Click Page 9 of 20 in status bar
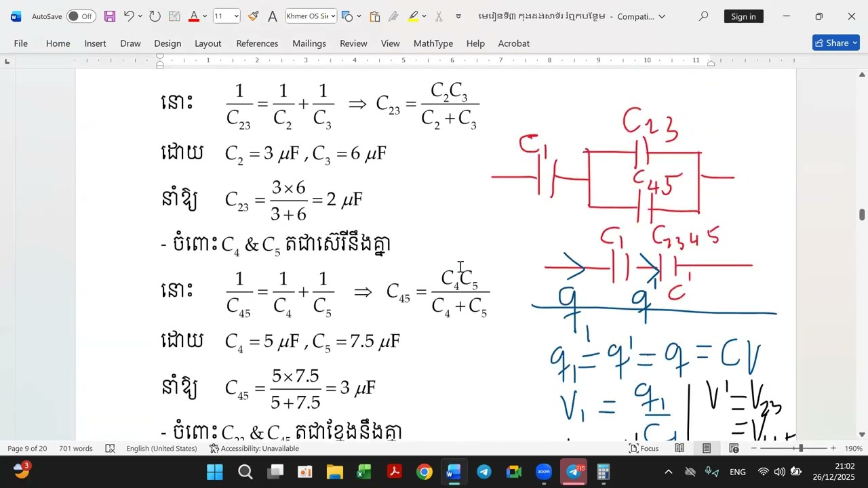 point(27,448)
